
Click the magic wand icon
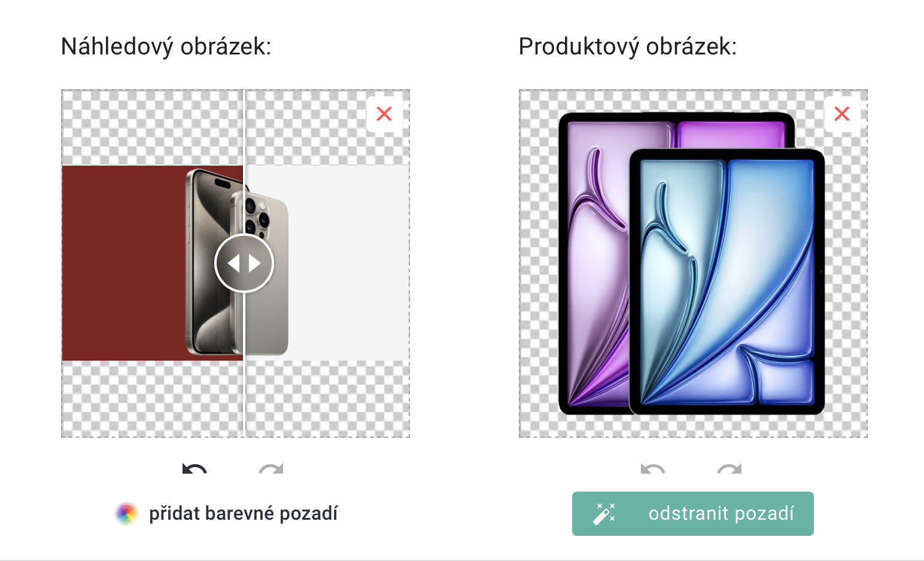(604, 513)
